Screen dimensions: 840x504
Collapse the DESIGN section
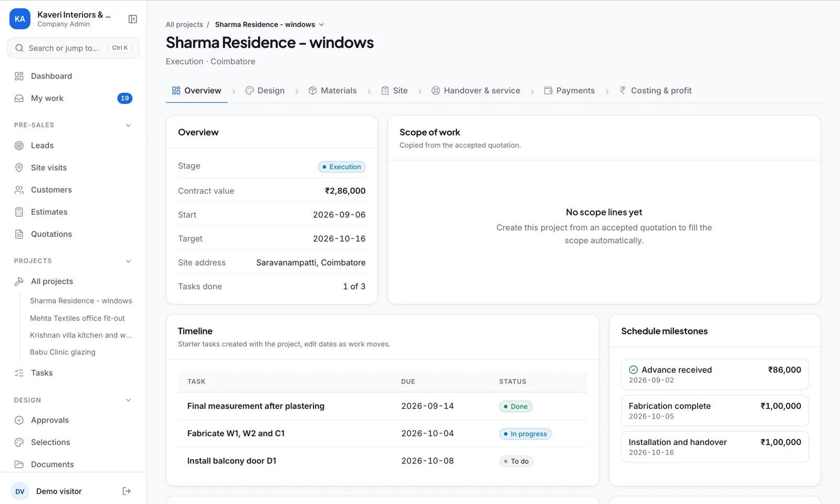[x=129, y=400]
